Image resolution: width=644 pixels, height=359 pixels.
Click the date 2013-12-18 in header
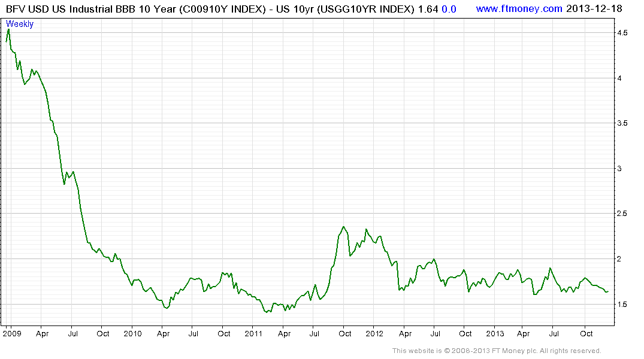[594, 8]
